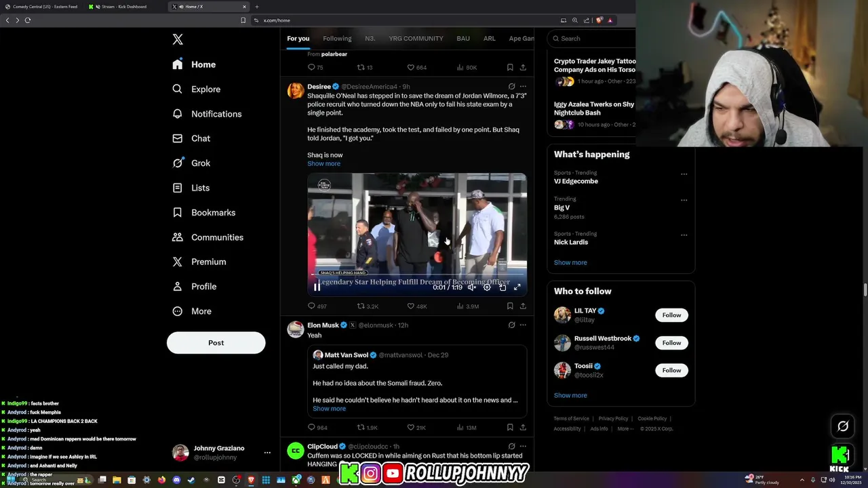The width and height of the screenshot is (868, 488).
Task: Open Premium in the sidebar
Action: (199, 262)
